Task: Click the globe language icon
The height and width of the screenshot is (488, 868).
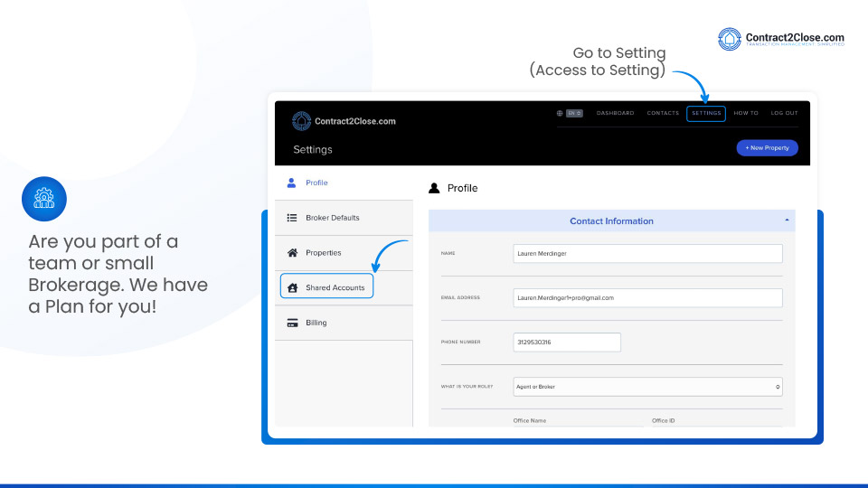Action: (x=560, y=113)
